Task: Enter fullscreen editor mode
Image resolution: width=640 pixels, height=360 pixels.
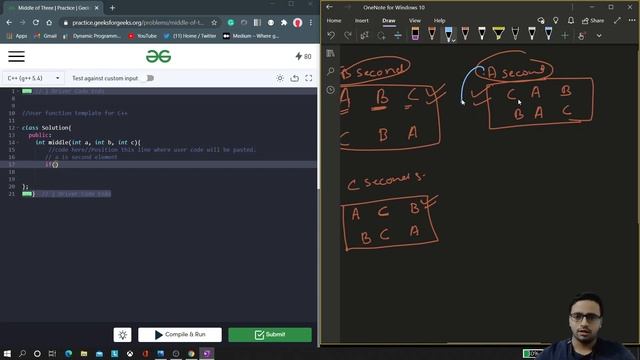Action: pyautogui.click(x=309, y=78)
